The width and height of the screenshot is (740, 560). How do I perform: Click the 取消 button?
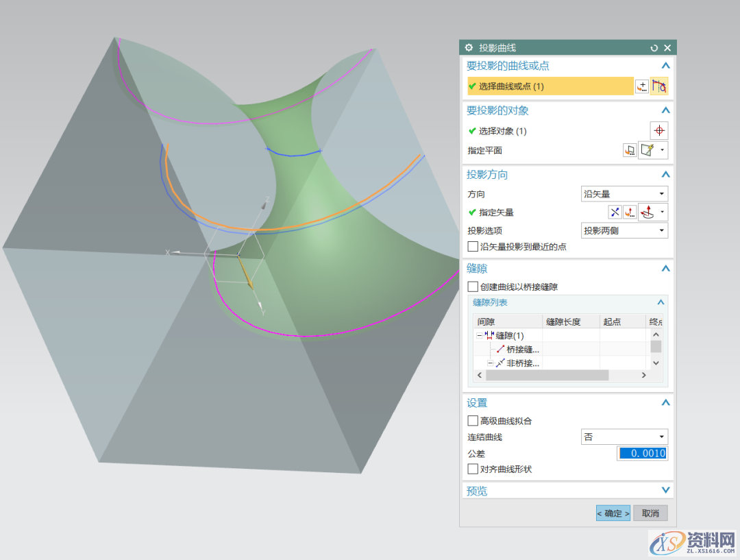tap(650, 513)
